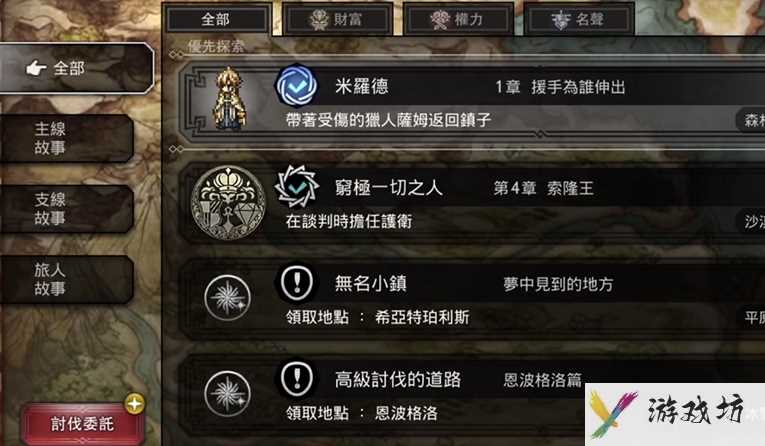Select 全部 in the left sidebar

coord(76,68)
